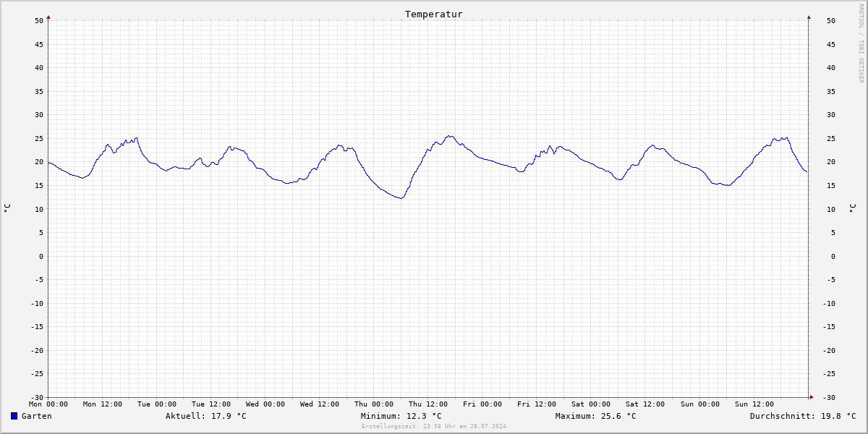Click the Fri 00:00 time axis label
Viewport: 868px width, 434px height.
click(x=482, y=404)
